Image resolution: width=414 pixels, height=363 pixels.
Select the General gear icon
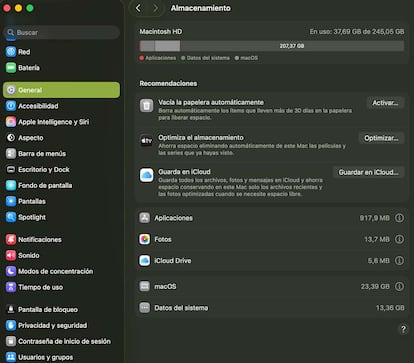[11, 90]
